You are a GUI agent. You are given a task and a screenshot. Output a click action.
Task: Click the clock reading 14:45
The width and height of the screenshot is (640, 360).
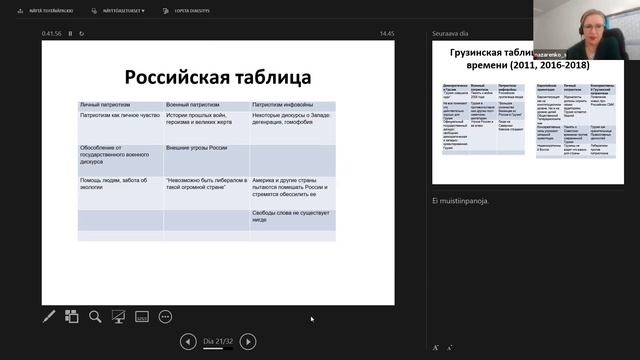tap(387, 33)
